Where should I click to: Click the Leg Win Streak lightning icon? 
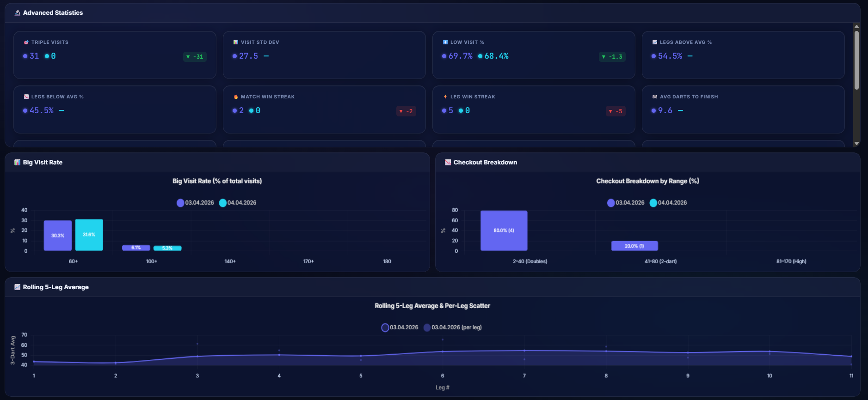coord(445,97)
